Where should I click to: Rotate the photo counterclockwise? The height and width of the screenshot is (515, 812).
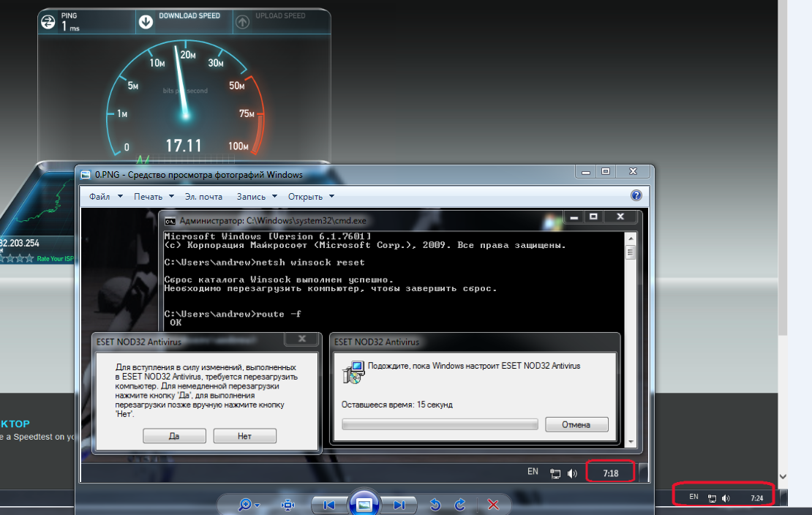[435, 505]
